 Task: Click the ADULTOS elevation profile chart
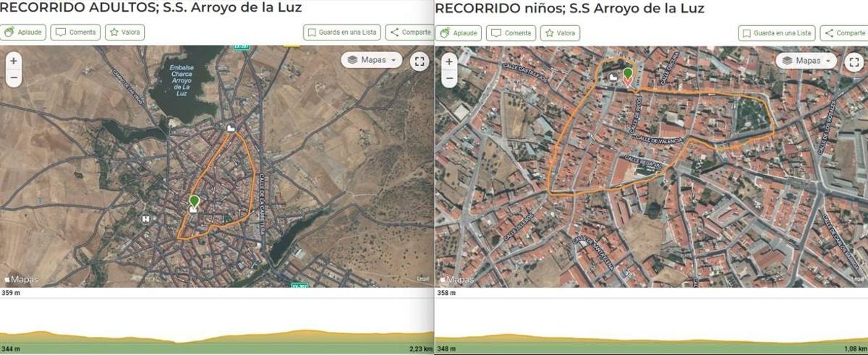[x=216, y=325]
